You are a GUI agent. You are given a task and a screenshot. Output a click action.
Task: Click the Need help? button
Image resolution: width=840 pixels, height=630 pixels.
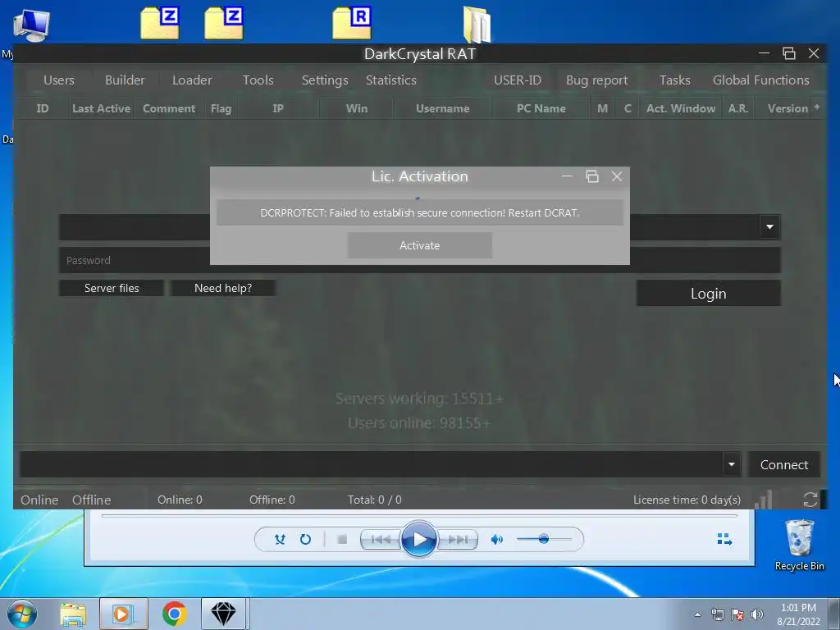tap(223, 288)
